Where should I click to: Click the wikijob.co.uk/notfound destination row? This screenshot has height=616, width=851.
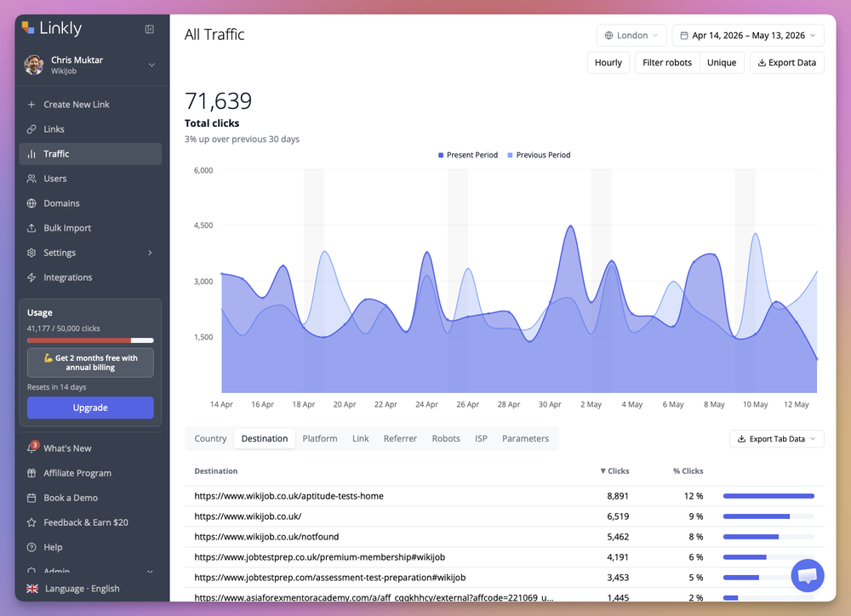[x=504, y=537]
